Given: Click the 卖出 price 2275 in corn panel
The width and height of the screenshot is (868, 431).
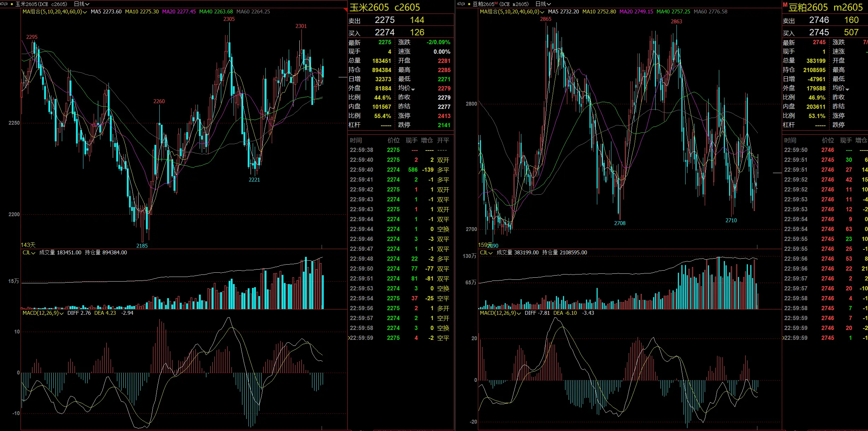Looking at the screenshot, I should (x=385, y=20).
